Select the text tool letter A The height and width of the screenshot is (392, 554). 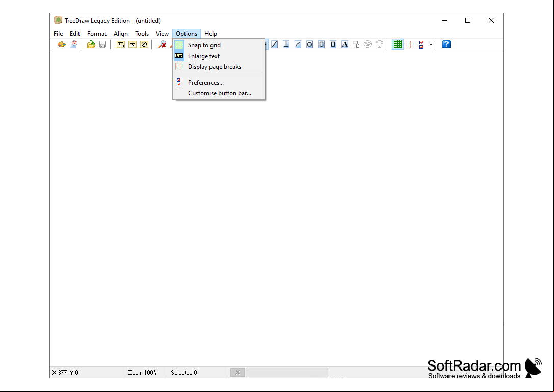345,44
